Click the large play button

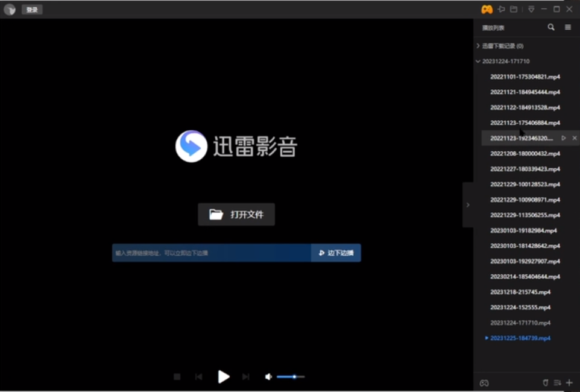pos(223,377)
